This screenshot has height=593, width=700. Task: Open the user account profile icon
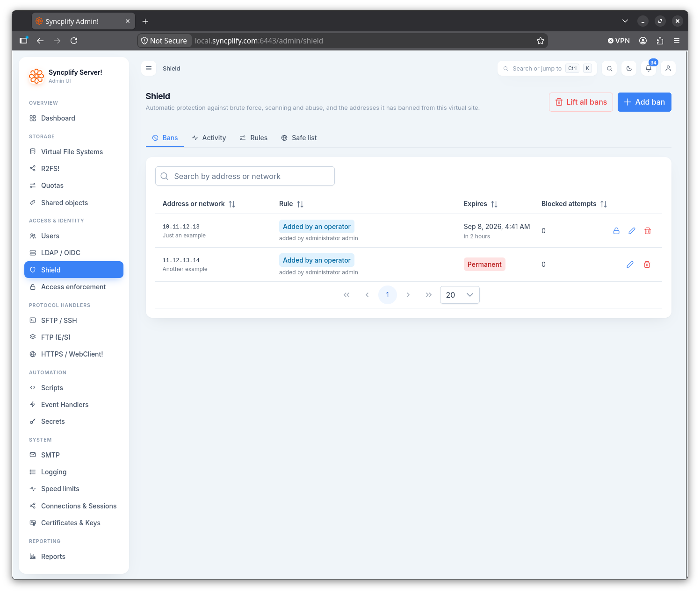(x=668, y=68)
